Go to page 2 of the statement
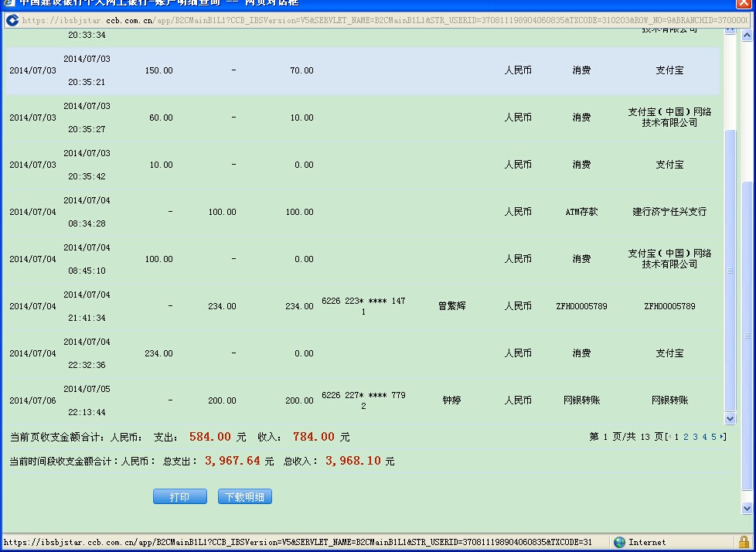756x552 pixels. pos(686,437)
